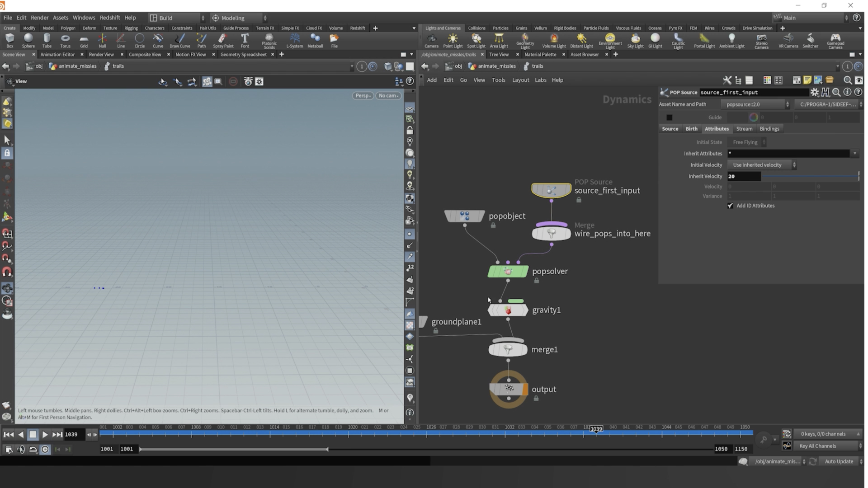Select the source_first_input POP Source node
Viewport: 868px width, 488px height.
coord(551,190)
